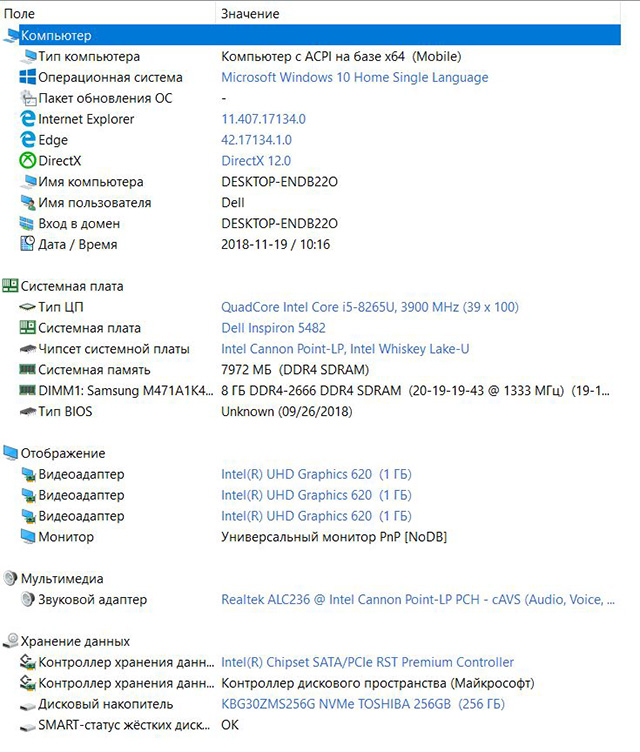Open the QuadCore Intel Core i5-8265U link
Viewport: 640px width, 752px height.
(x=370, y=307)
